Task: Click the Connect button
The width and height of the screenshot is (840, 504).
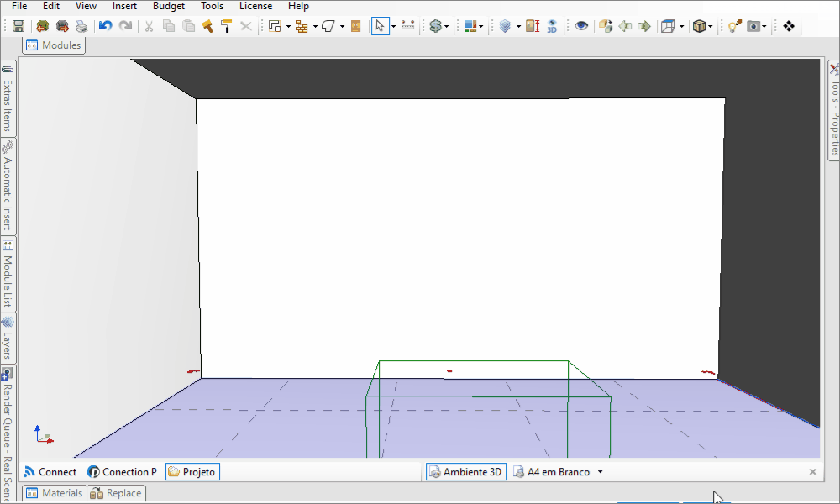Action: pos(50,472)
